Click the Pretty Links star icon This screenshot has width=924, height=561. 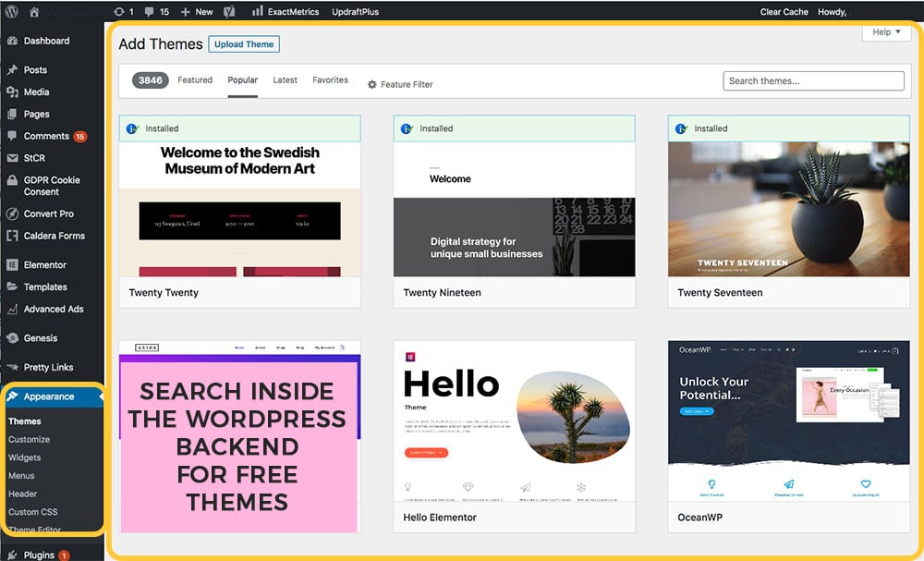tap(12, 367)
